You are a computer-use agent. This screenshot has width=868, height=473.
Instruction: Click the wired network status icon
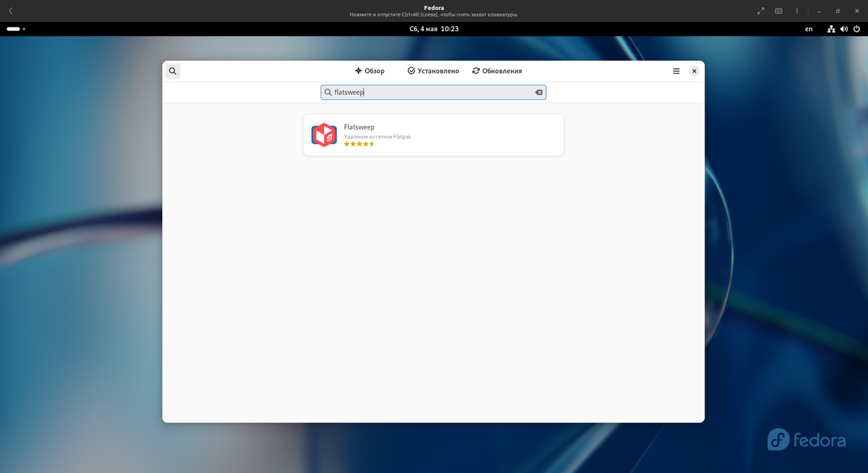click(x=832, y=29)
